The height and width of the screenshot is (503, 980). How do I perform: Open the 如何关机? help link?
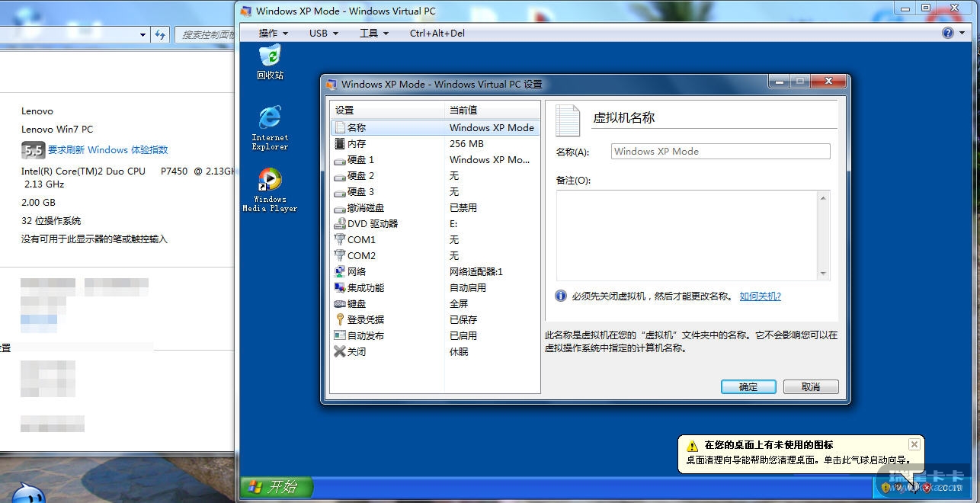click(x=760, y=296)
